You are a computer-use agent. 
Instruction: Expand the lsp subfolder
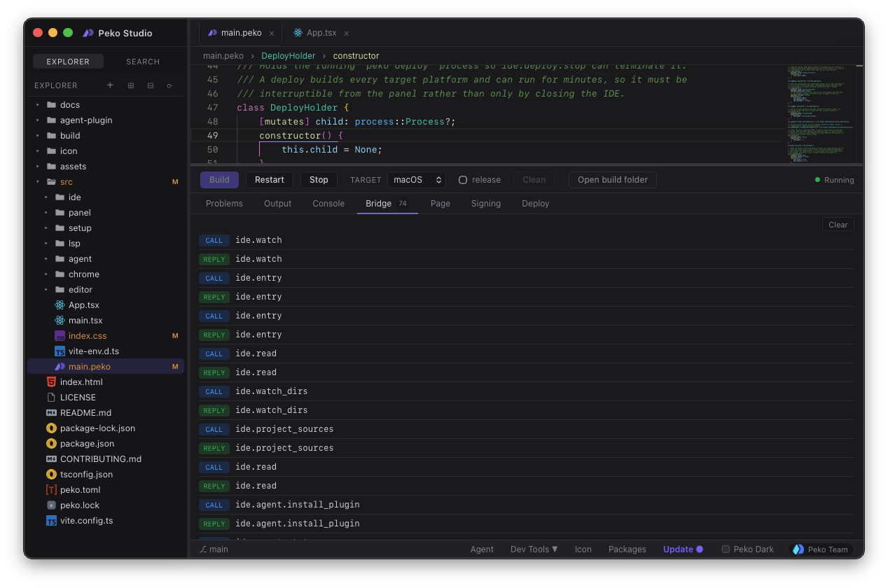[x=46, y=244]
